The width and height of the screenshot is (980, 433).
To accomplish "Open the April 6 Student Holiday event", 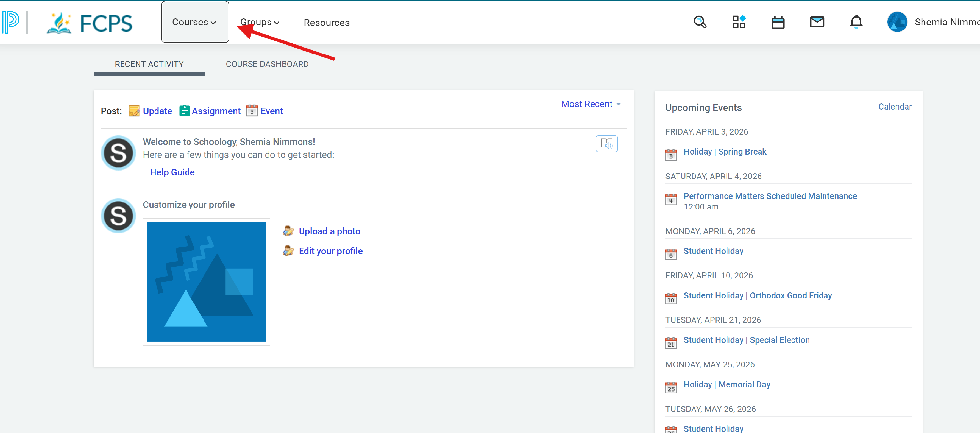I will [x=713, y=251].
